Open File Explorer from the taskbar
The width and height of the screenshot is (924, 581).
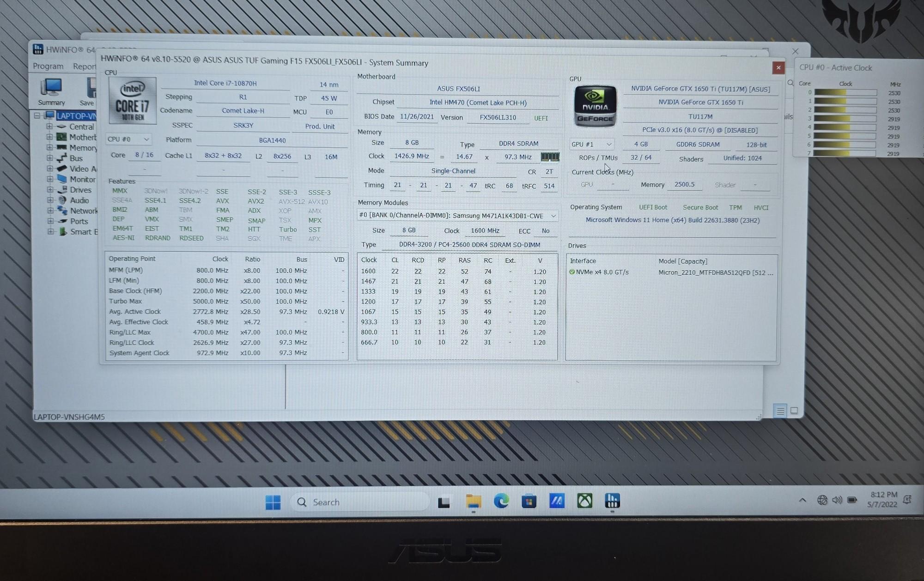point(474,501)
